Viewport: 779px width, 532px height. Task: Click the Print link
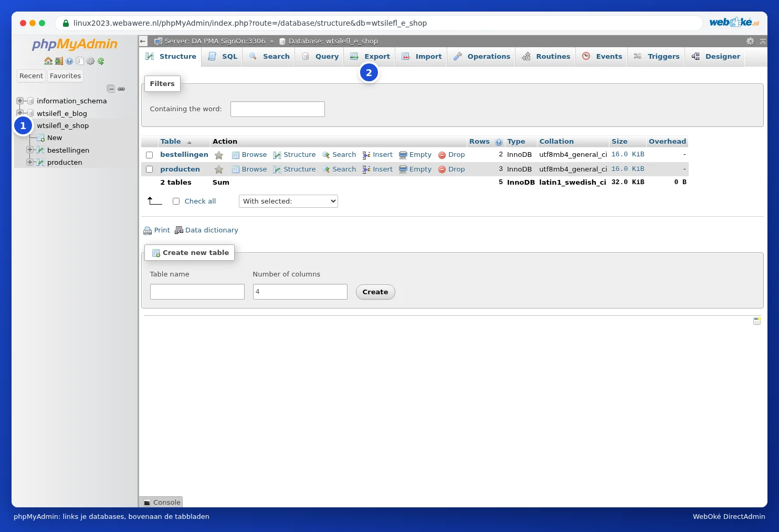[x=157, y=230]
